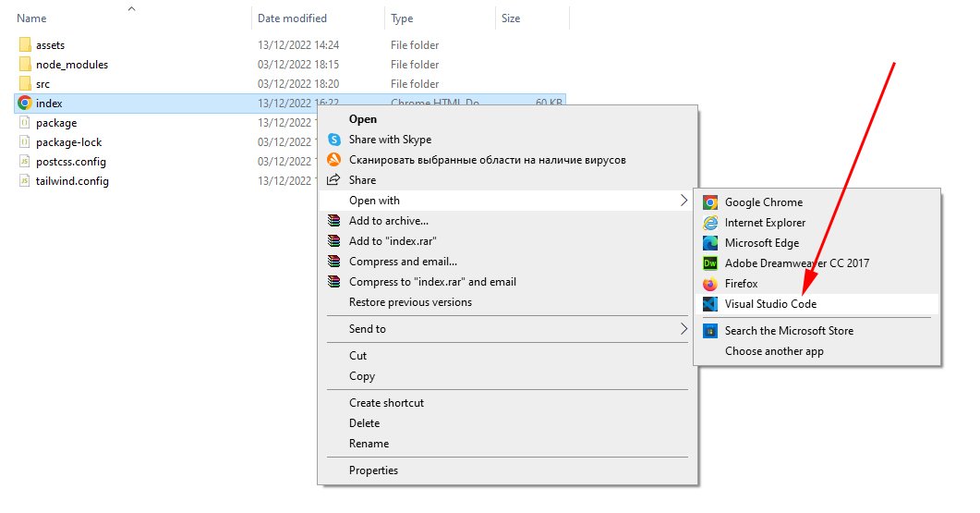
Task: Choose Rename in the context menu
Action: click(x=369, y=444)
